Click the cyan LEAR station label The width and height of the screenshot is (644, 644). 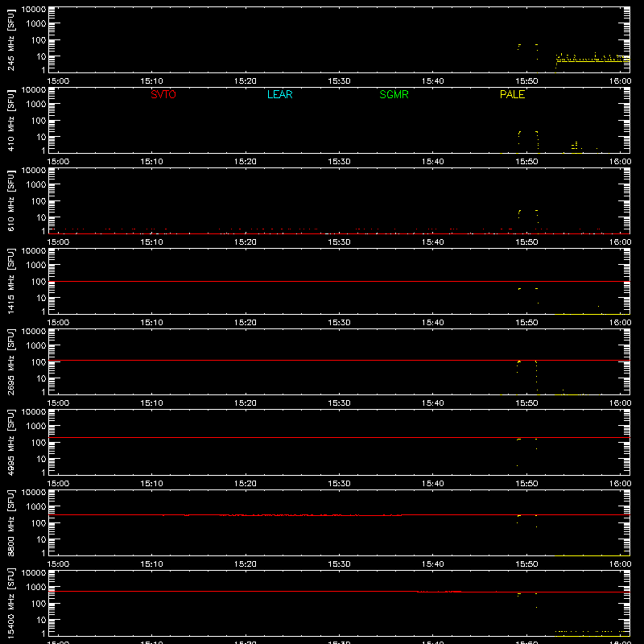point(279,94)
